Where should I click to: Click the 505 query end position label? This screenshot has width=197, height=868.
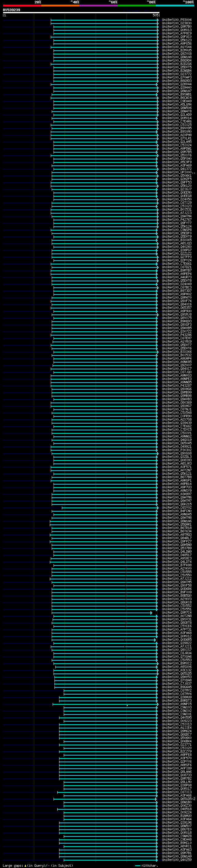tap(155, 15)
